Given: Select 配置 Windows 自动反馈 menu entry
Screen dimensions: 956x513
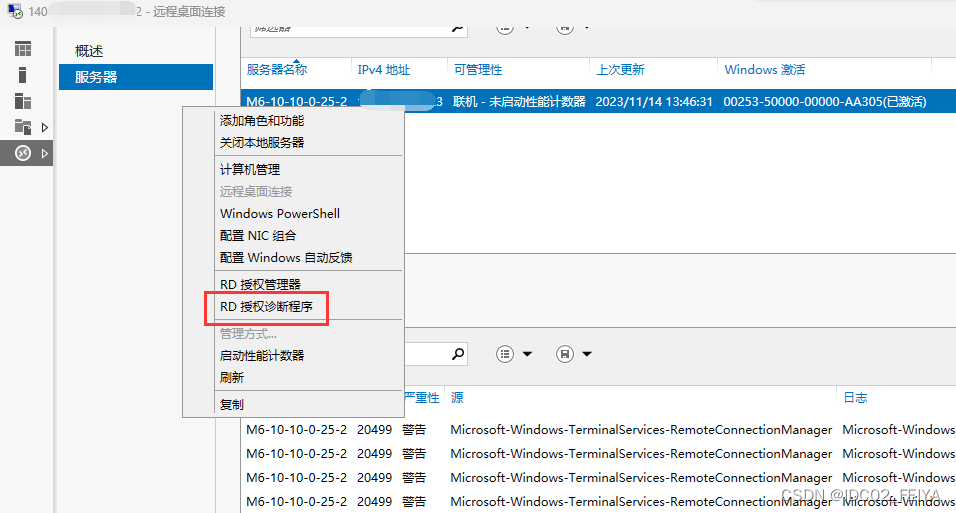Looking at the screenshot, I should coord(286,257).
